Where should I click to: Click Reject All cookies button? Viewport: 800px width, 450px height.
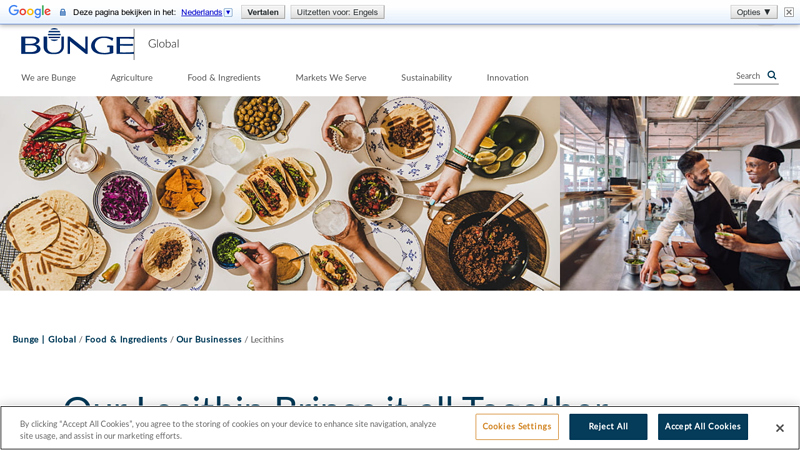click(608, 427)
